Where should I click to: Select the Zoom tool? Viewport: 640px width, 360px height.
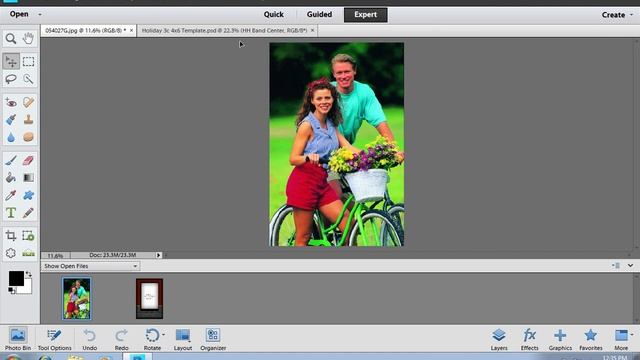[11, 39]
